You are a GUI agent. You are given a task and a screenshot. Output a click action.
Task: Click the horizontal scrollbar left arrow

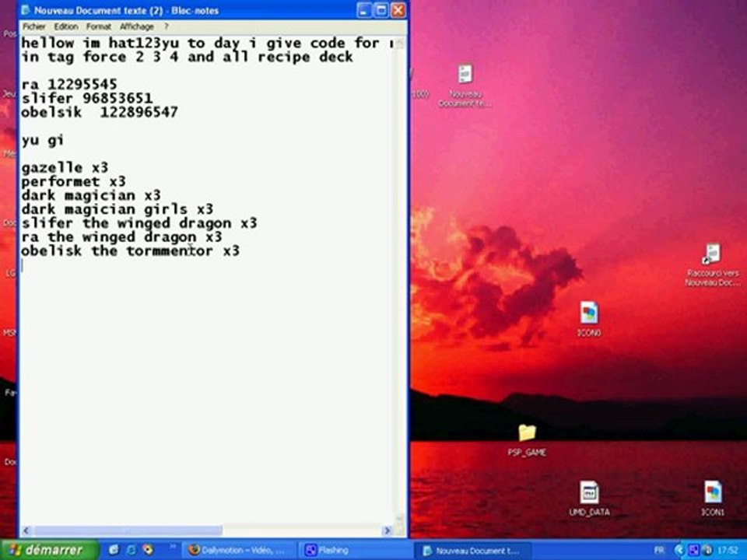[x=26, y=530]
